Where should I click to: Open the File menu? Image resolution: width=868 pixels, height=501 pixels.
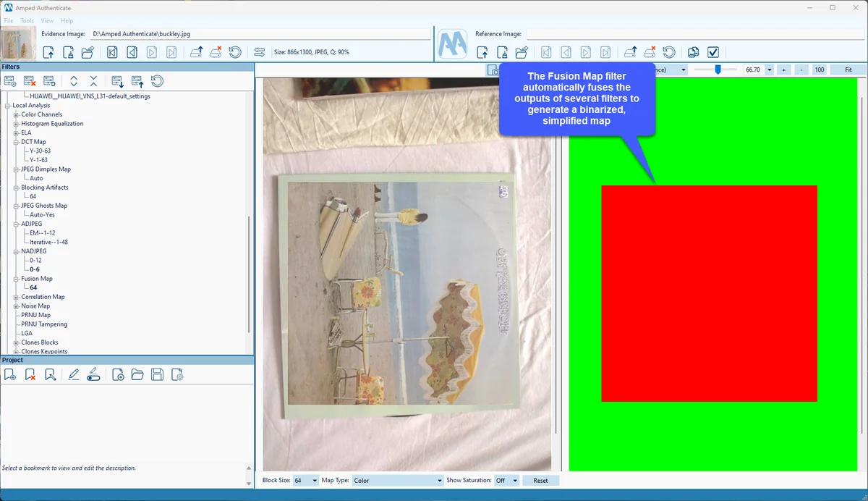tap(9, 21)
